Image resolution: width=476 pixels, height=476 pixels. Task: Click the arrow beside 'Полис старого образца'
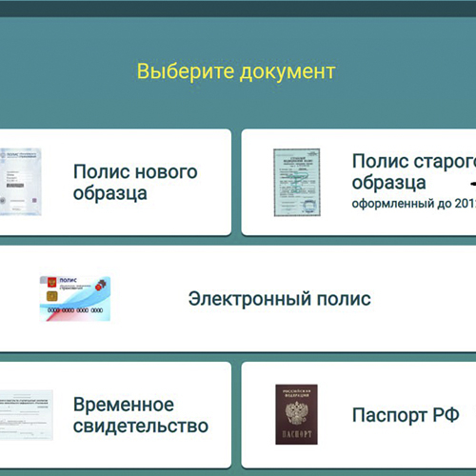472,184
